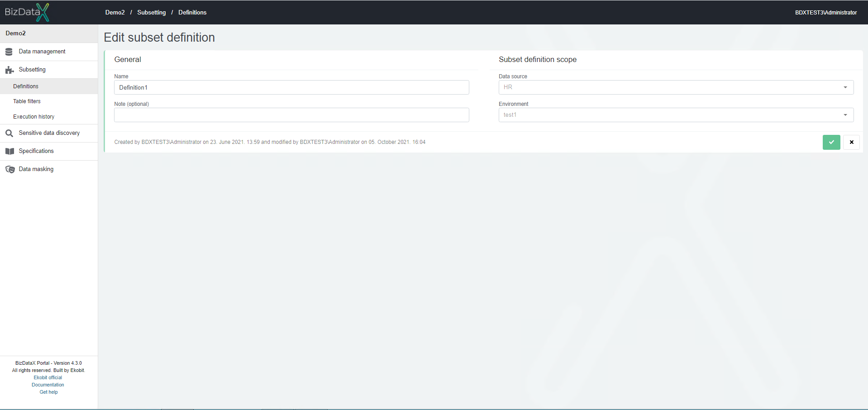Image resolution: width=868 pixels, height=410 pixels.
Task: Go to Demo2 in the breadcrumb
Action: [x=115, y=13]
